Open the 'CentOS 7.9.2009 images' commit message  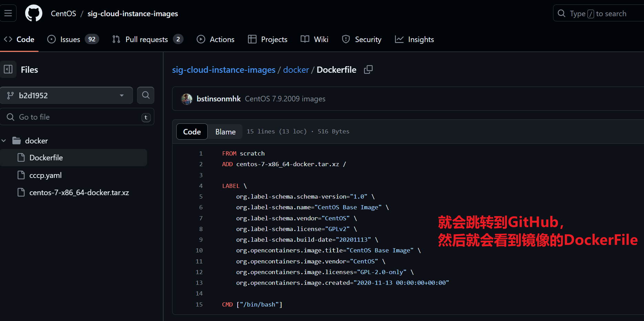click(x=285, y=99)
